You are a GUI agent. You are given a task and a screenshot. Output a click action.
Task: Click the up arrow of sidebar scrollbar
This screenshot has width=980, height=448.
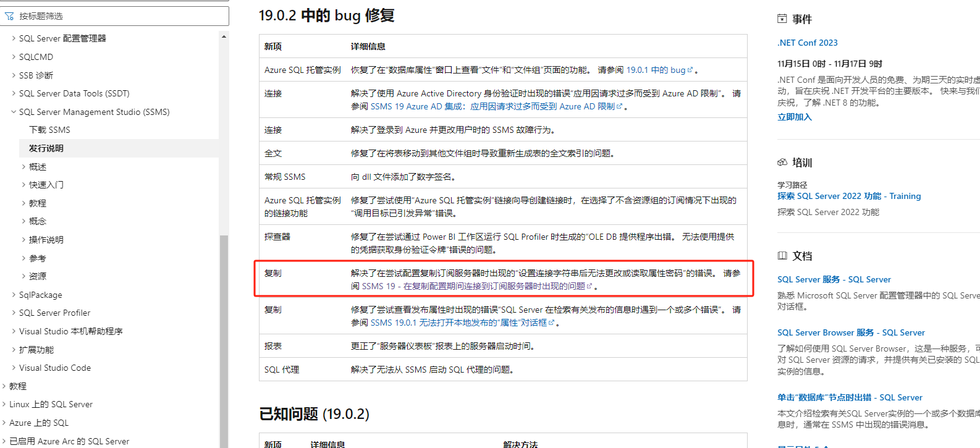[x=224, y=37]
